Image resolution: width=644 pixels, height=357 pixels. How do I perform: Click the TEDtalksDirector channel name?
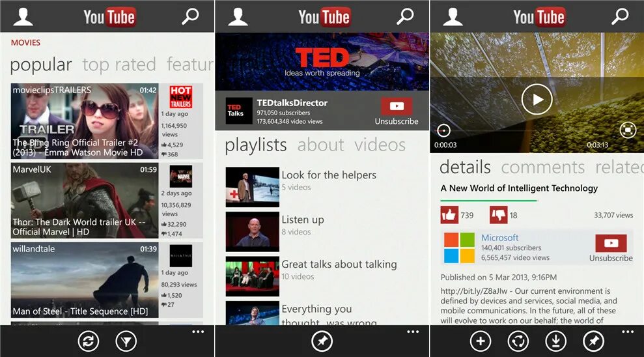(292, 103)
